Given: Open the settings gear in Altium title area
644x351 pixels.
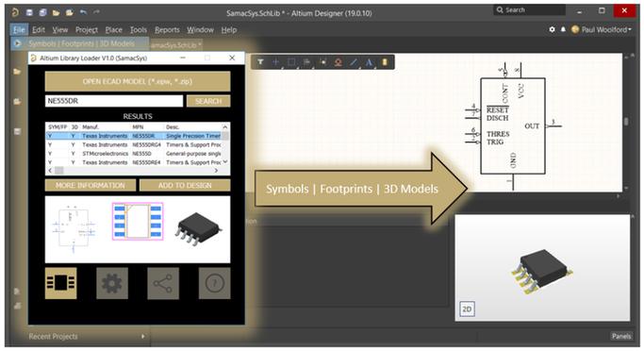Looking at the screenshot, I should pos(552,29).
